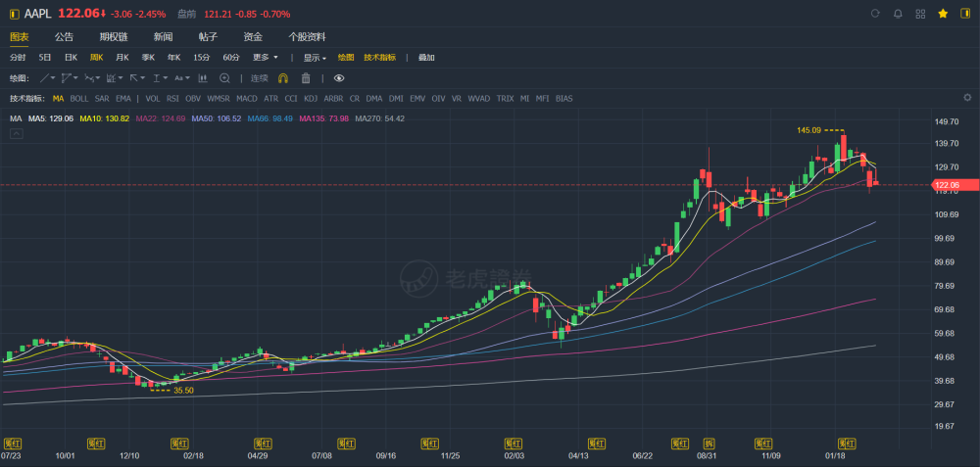980x467 pixels.
Task: Toggle the 绘图 drawing toolbar
Action: tap(346, 57)
